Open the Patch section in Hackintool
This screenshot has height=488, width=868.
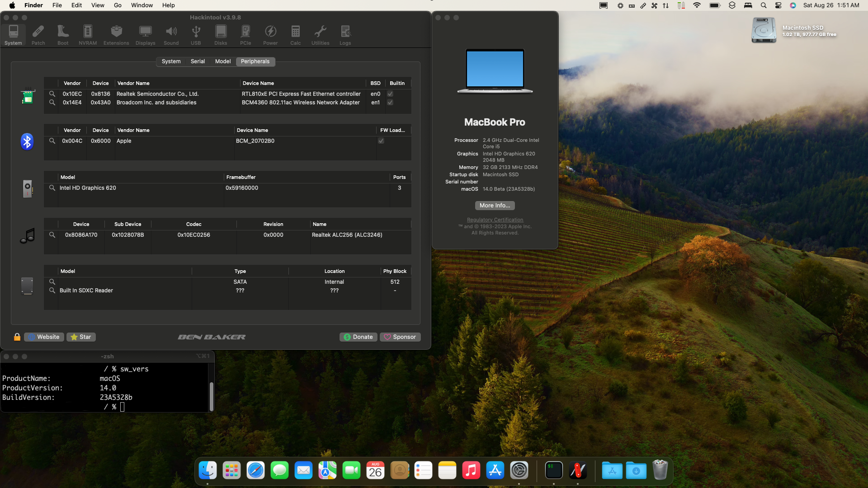[38, 35]
